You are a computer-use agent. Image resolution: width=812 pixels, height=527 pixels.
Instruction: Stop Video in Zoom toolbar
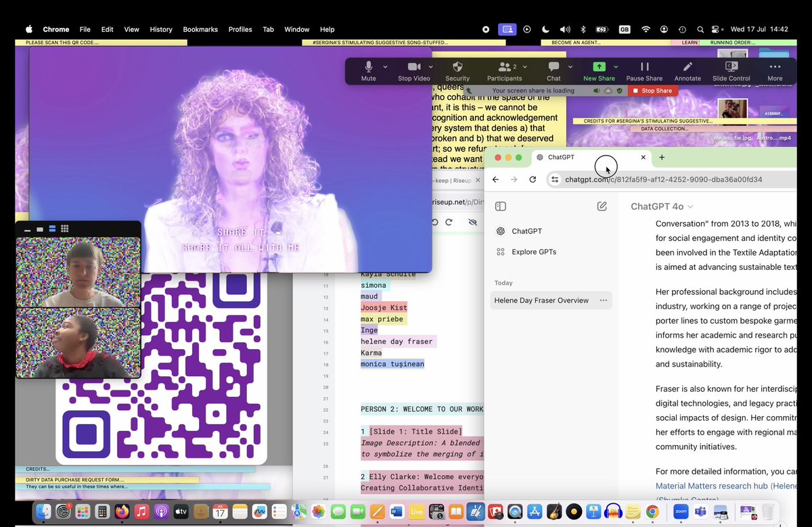point(413,71)
